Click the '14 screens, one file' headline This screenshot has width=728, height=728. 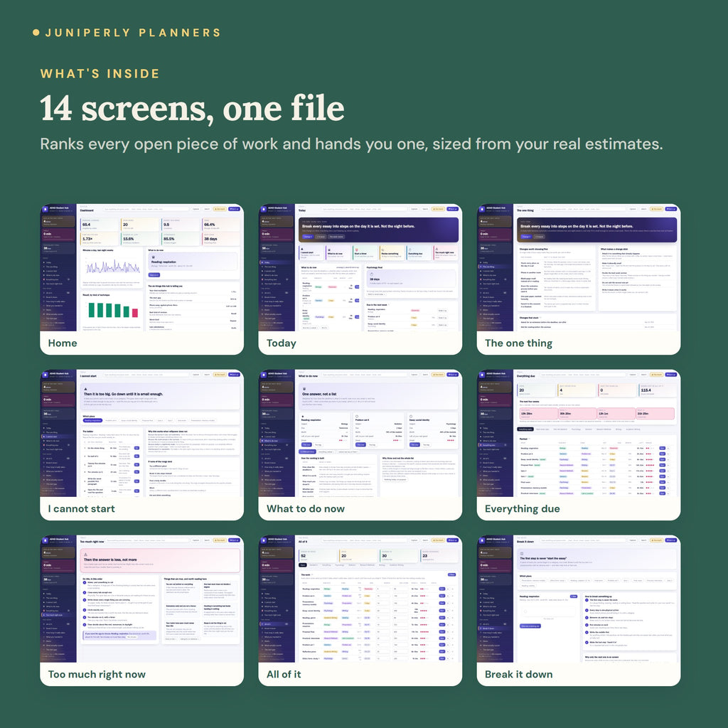[x=192, y=109]
